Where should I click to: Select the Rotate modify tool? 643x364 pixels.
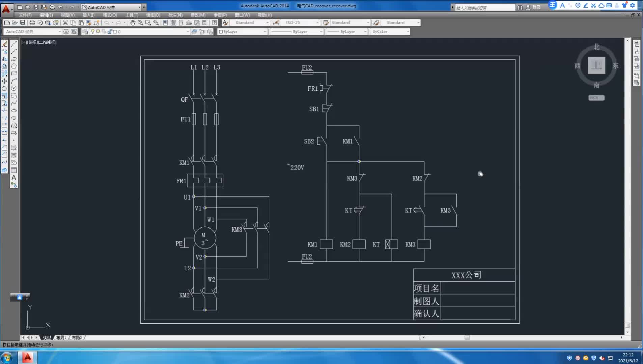click(x=4, y=88)
